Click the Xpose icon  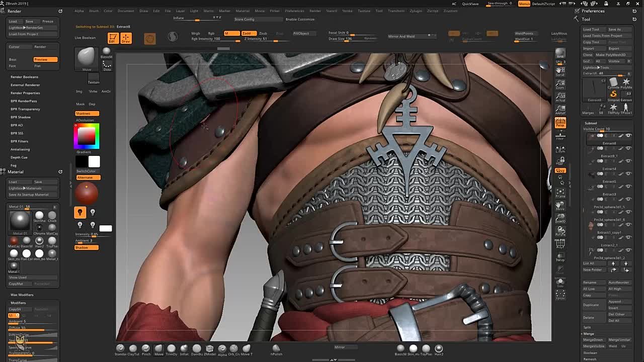(560, 295)
